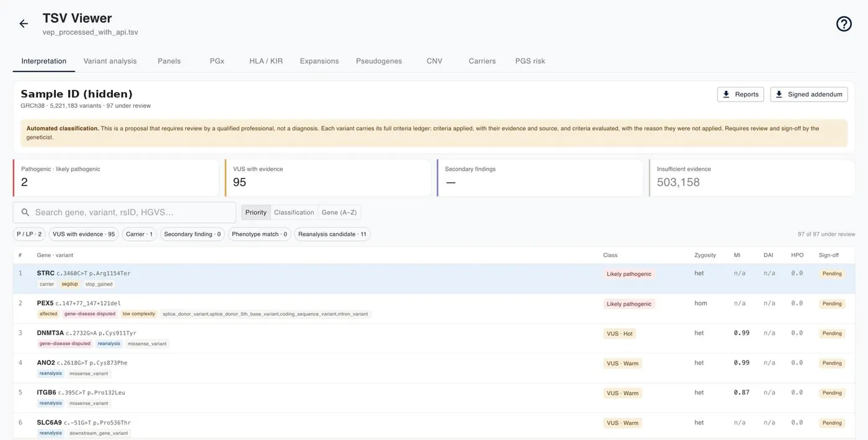Select the Carriers tab
This screenshot has width=868, height=440.
(482, 61)
